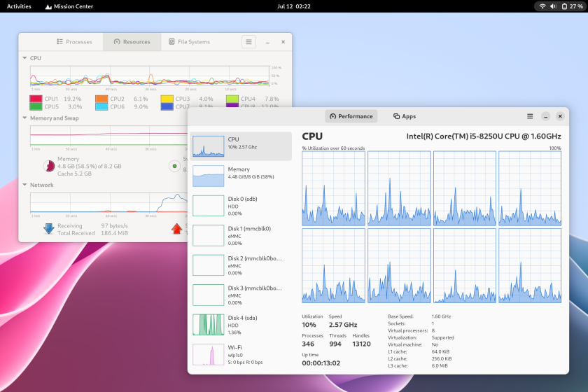
Task: Open Mission Center hamburger menu
Action: pyautogui.click(x=531, y=116)
